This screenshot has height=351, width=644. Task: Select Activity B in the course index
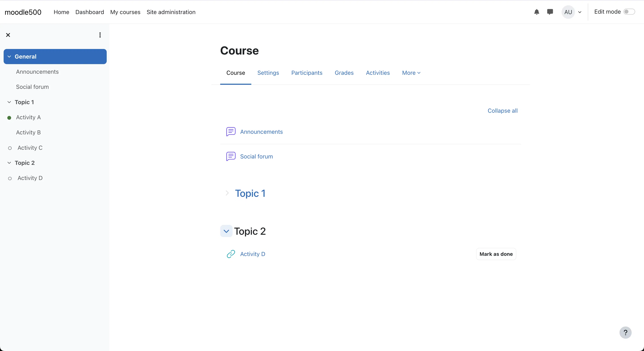tap(28, 132)
